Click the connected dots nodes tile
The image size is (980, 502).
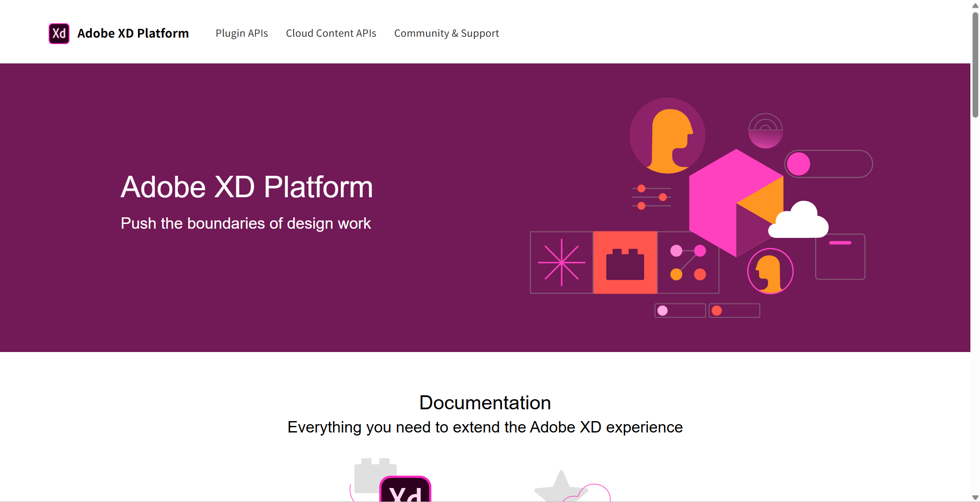688,262
